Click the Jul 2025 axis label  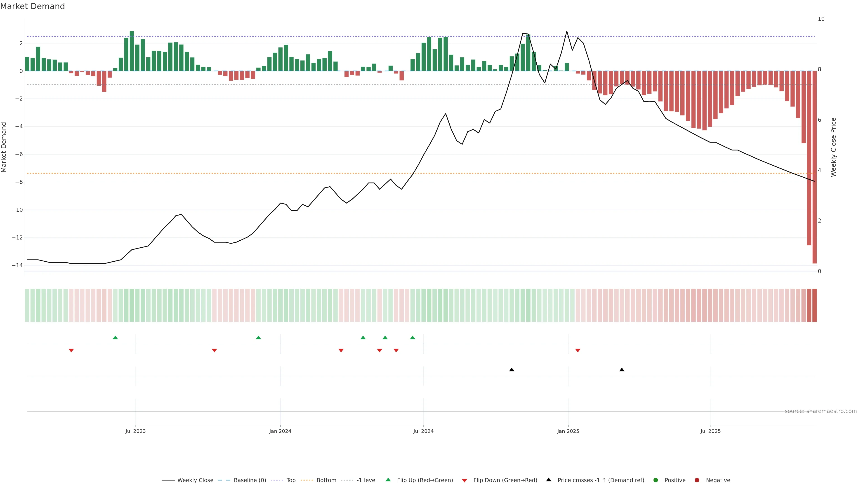coord(711,432)
